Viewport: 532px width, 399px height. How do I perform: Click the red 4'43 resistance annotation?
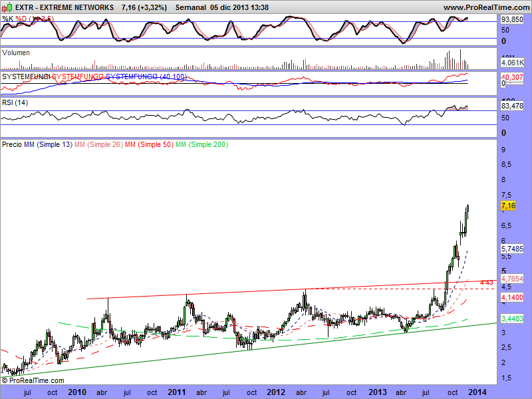point(487,282)
